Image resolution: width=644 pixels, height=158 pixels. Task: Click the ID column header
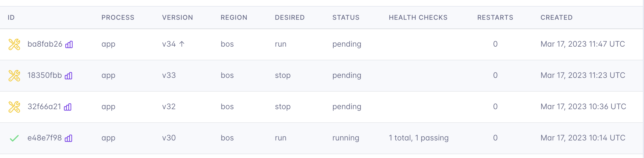pos(11,18)
